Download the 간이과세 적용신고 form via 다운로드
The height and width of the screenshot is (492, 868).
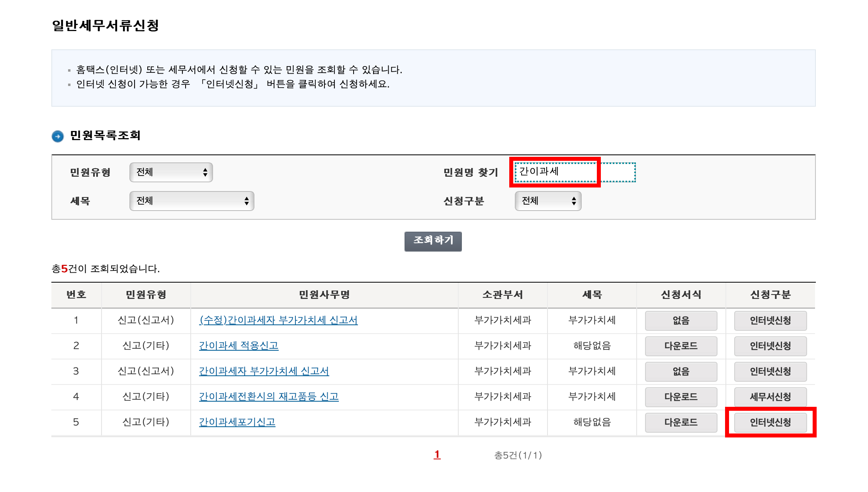point(681,346)
